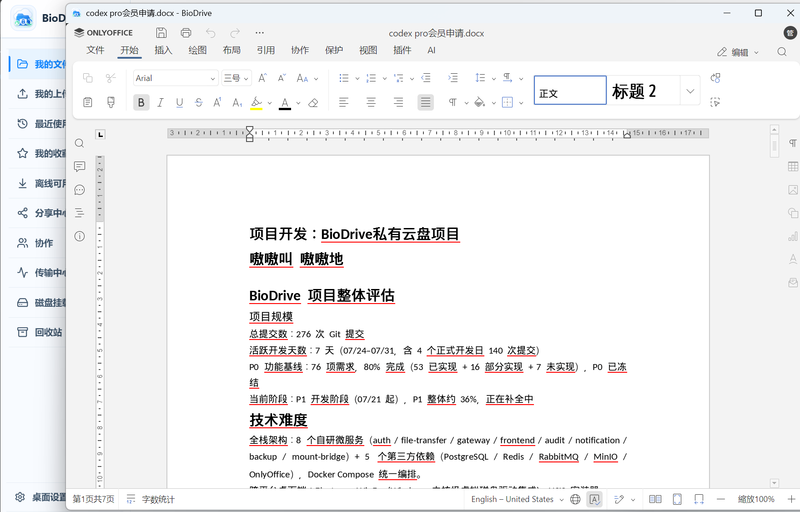
Task: Align text left
Action: [344, 103]
